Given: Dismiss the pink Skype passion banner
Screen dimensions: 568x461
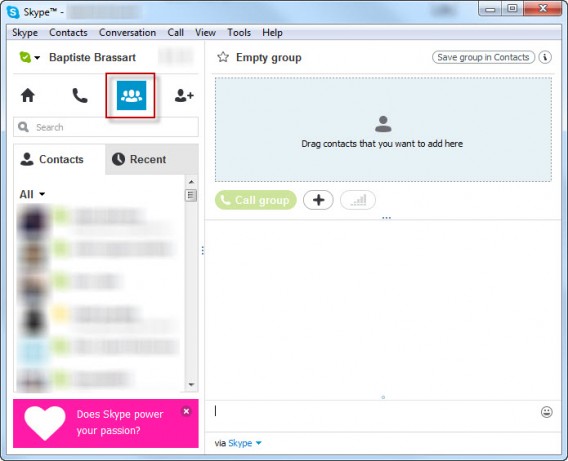Looking at the screenshot, I should click(x=186, y=411).
